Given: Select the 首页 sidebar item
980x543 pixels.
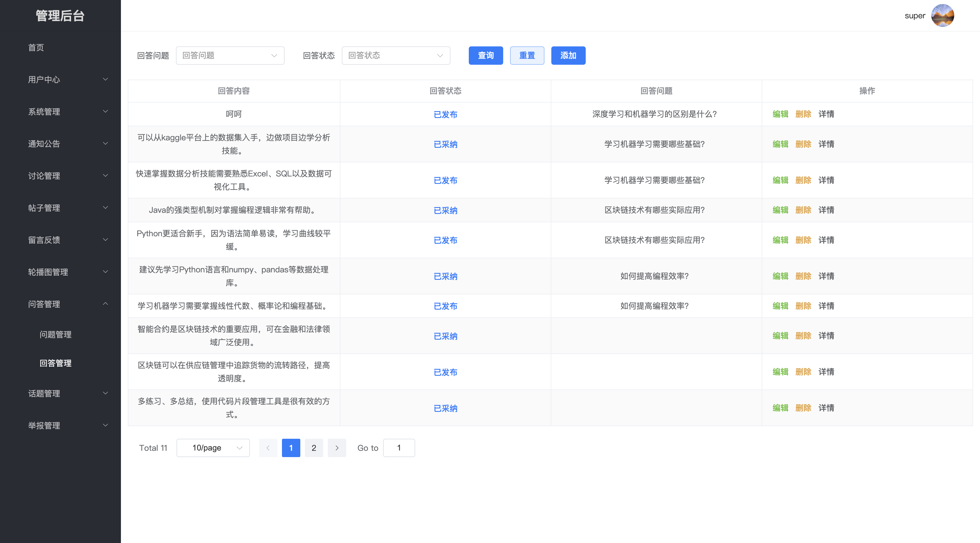Looking at the screenshot, I should (x=36, y=48).
